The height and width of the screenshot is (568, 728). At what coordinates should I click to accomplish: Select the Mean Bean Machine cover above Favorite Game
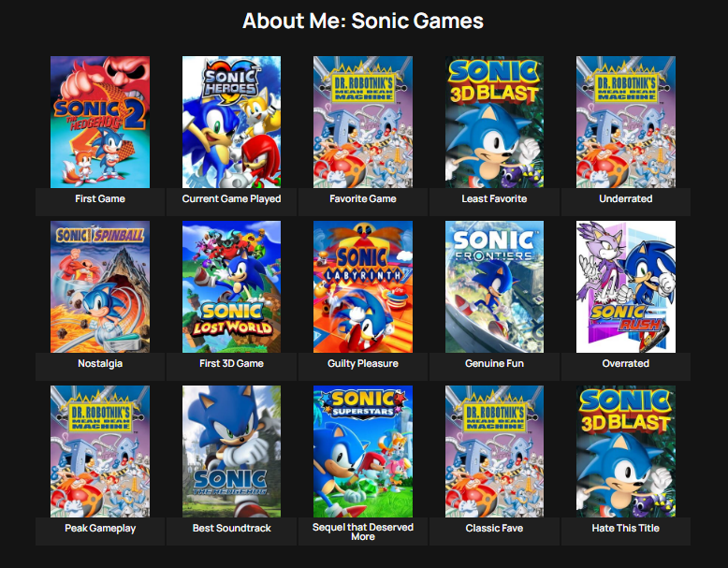(363, 123)
